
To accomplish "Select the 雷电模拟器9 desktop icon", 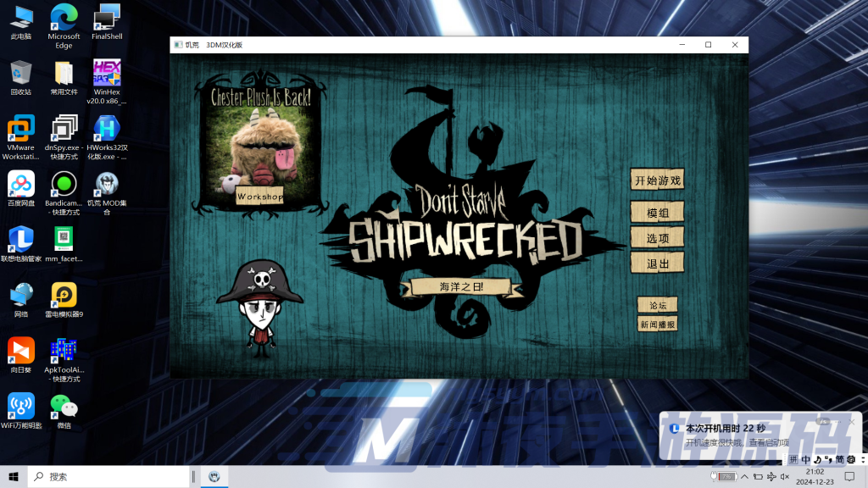I will point(64,295).
